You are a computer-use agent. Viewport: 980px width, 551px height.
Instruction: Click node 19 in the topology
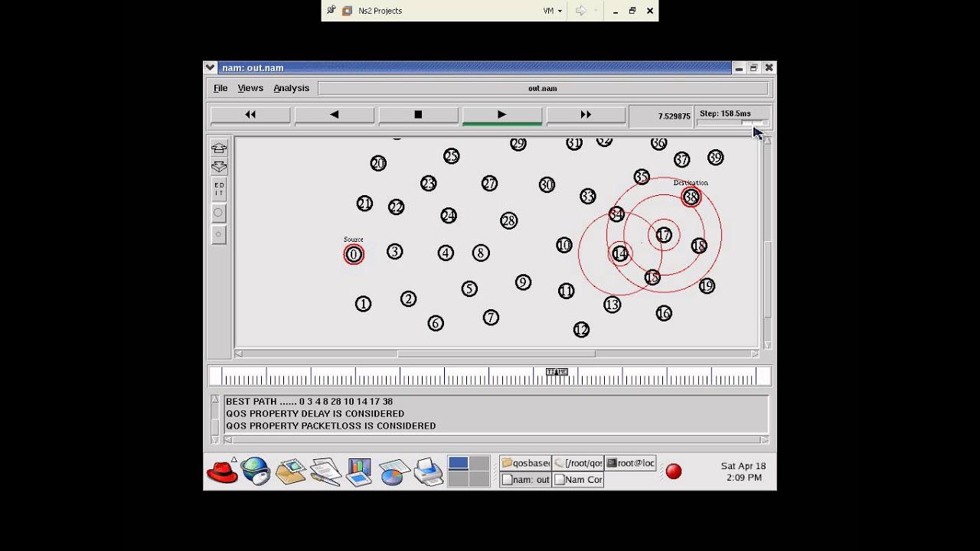(707, 285)
